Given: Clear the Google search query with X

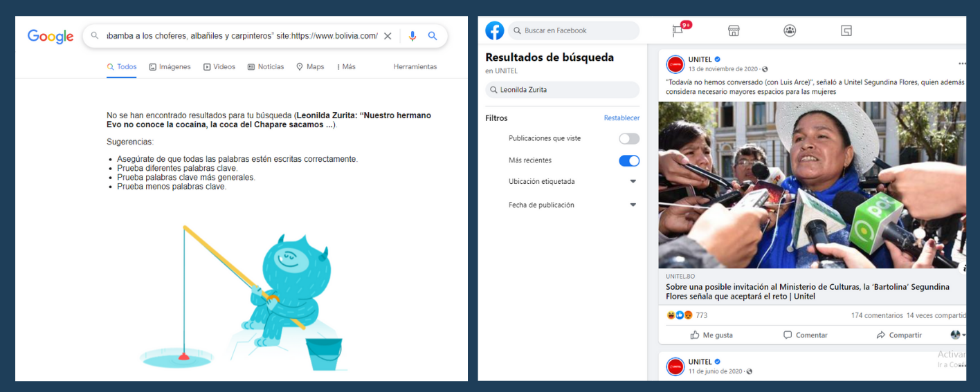Looking at the screenshot, I should click(388, 36).
